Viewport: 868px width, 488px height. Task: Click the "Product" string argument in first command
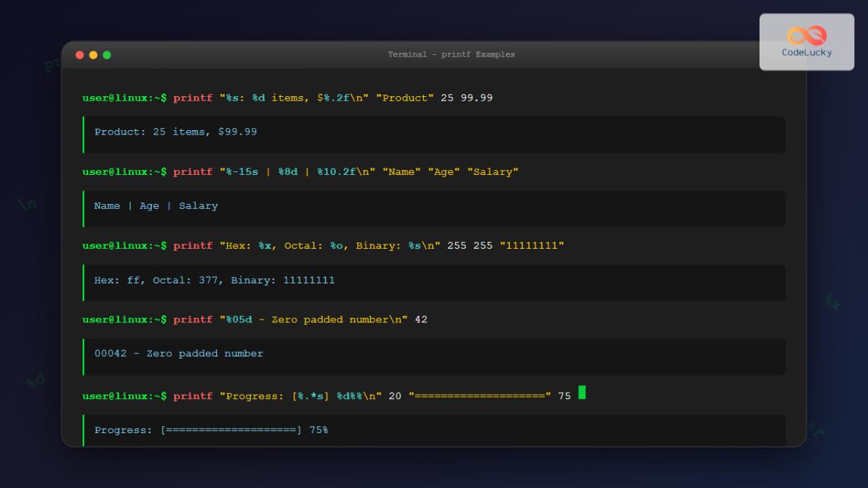[404, 98]
